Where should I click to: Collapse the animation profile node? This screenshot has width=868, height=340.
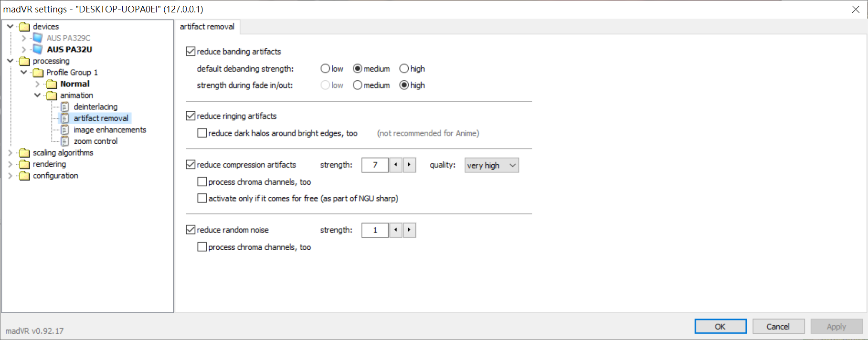click(37, 95)
